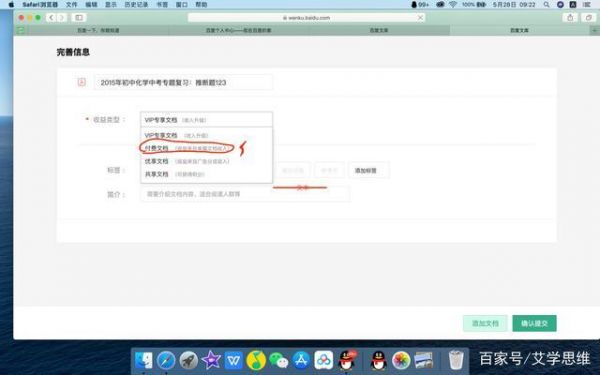
Task: Click the 确认提交 button
Action: 534,323
